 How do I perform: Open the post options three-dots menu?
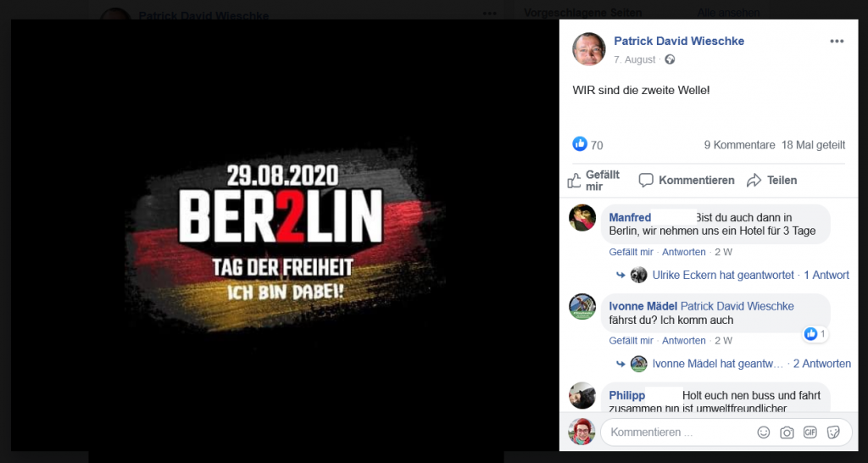837,42
